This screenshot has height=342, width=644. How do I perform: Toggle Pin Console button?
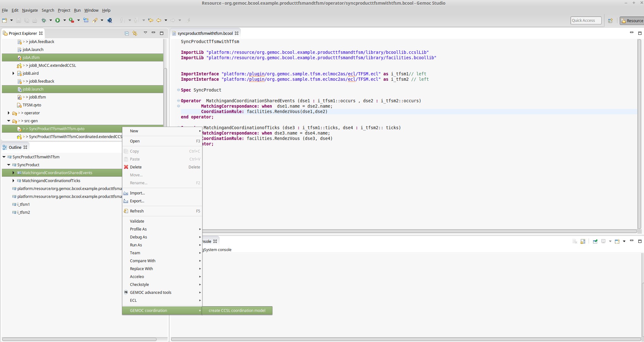coord(595,241)
